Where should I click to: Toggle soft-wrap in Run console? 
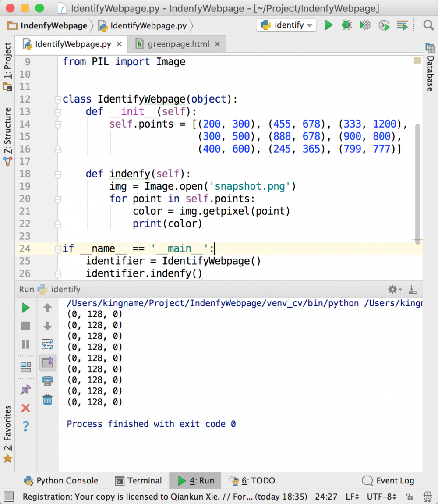(x=48, y=344)
